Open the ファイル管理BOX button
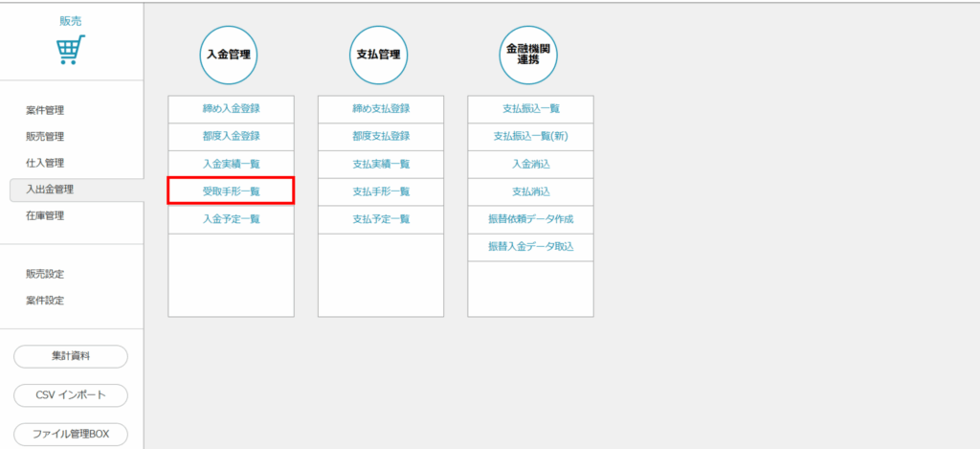Viewport: 980px width, 449px height. coord(71,434)
